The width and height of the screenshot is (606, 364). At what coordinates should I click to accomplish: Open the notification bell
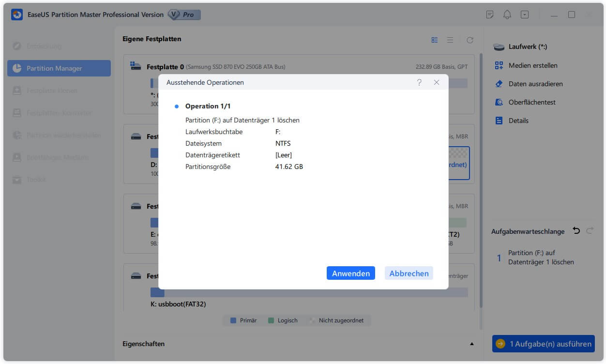tap(507, 15)
